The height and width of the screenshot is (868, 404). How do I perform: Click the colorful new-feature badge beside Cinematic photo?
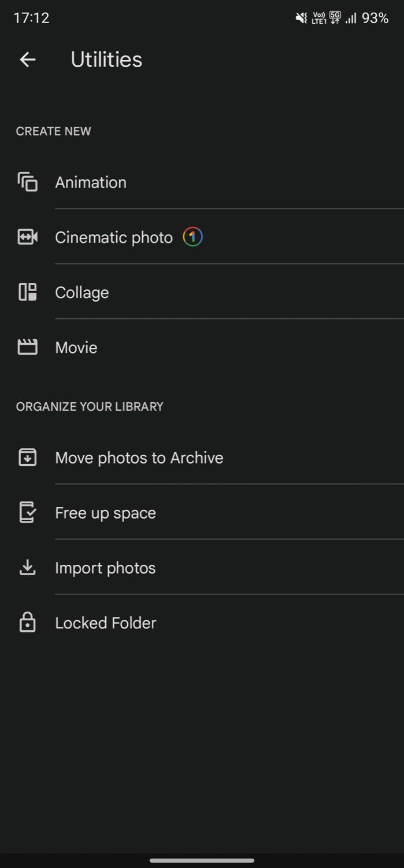193,237
